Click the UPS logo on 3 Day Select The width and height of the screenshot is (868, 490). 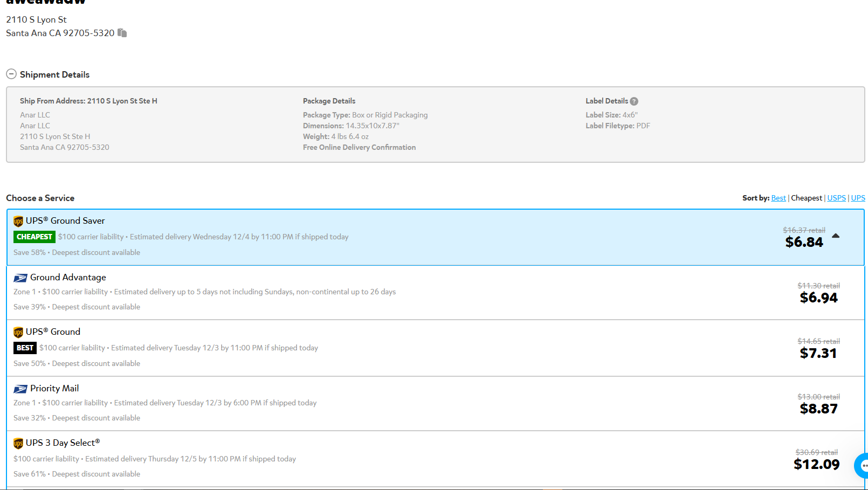tap(18, 443)
